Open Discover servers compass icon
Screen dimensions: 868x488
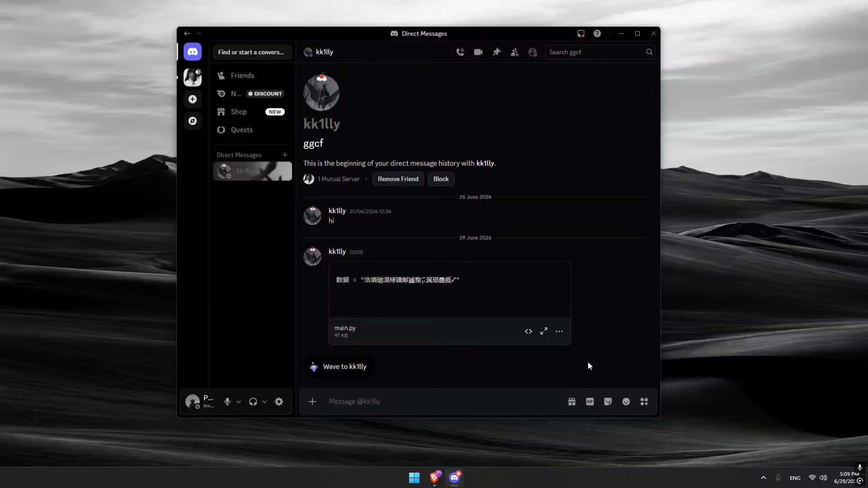pyautogui.click(x=193, y=121)
